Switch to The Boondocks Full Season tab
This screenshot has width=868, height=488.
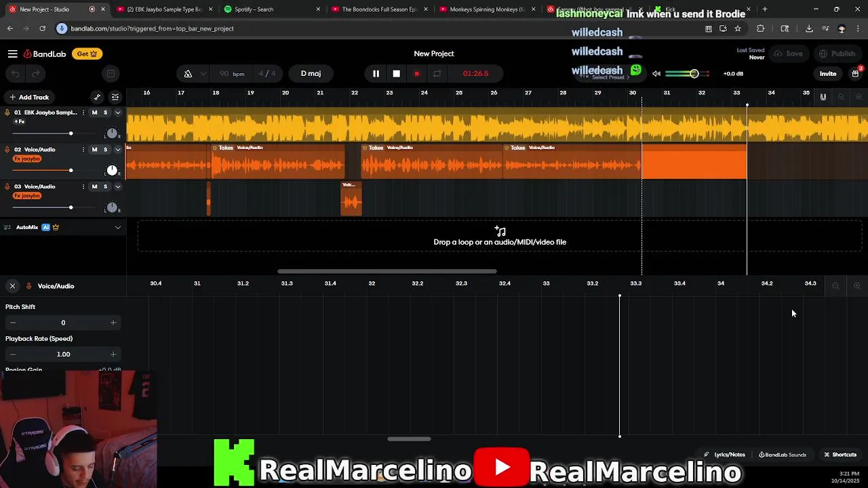[379, 9]
